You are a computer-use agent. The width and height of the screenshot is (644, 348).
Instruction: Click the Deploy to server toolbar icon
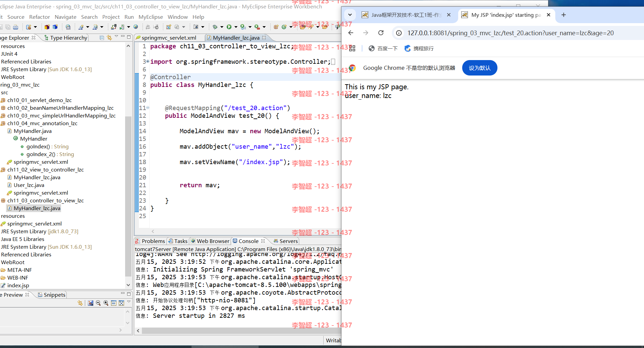pyautogui.click(x=114, y=27)
